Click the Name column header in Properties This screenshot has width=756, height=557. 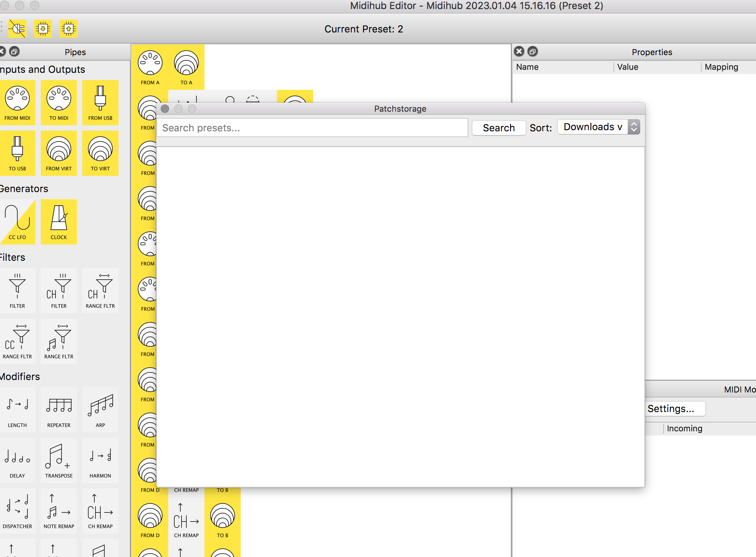[x=563, y=67]
